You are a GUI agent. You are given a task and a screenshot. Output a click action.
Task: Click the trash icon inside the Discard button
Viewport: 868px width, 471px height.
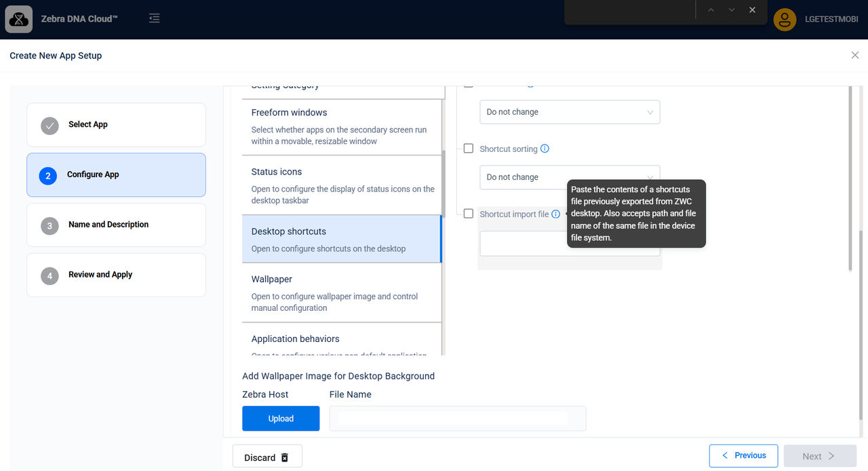[x=285, y=456]
